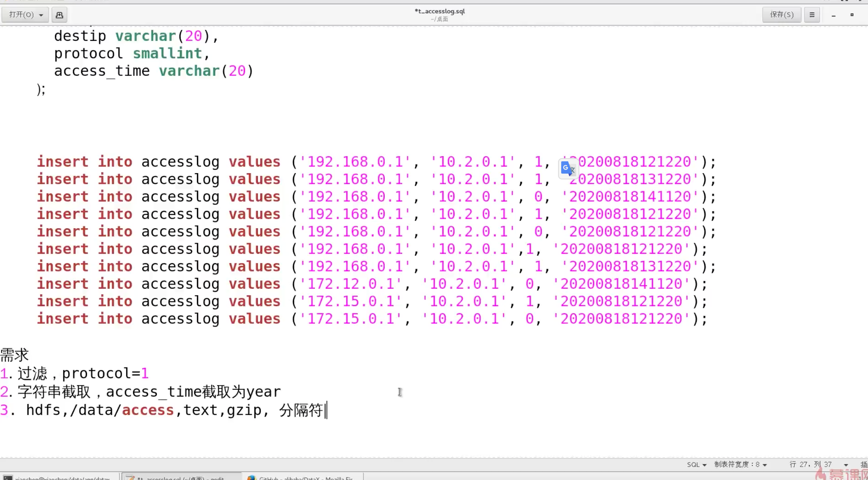
Task: Click the Firefox icon in taskbar
Action: pos(251,478)
